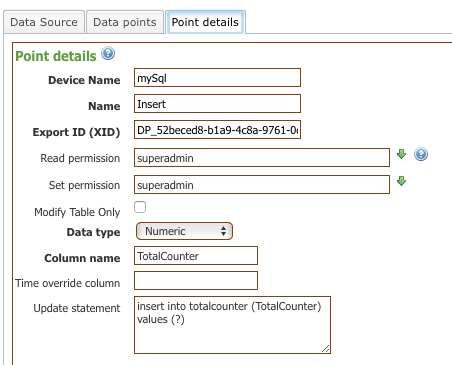Click the 'Export ID (XID)' label
The width and height of the screenshot is (452, 365).
tap(76, 132)
